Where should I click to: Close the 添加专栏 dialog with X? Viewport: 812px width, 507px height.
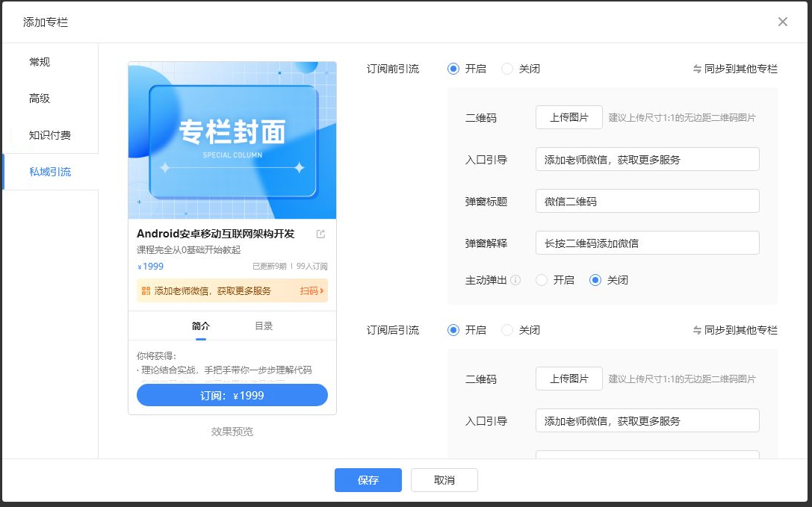(x=782, y=22)
